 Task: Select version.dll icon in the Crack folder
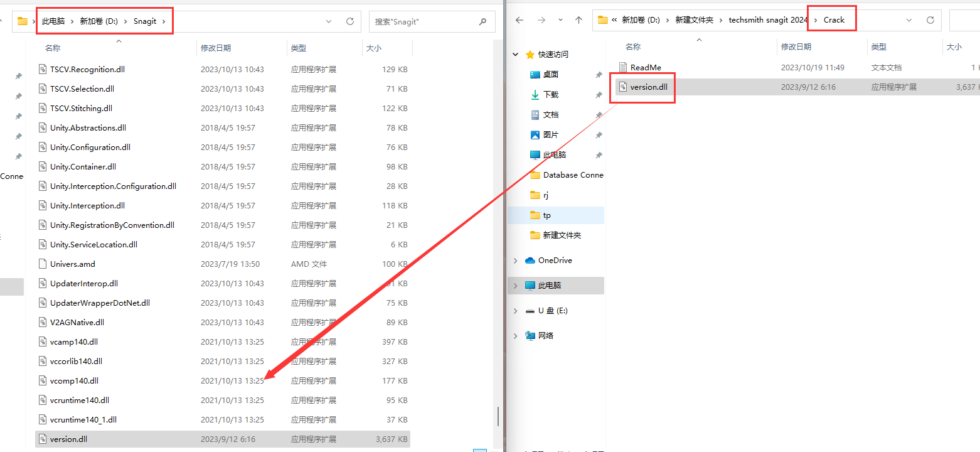point(623,87)
